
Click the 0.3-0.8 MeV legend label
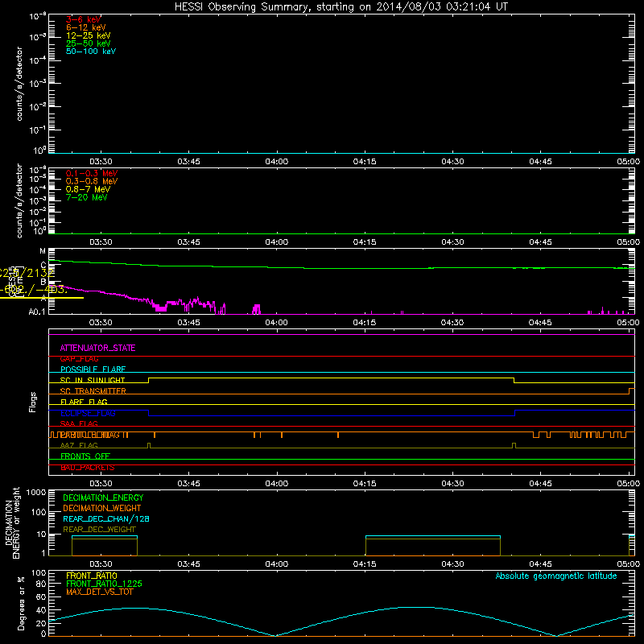click(92, 181)
